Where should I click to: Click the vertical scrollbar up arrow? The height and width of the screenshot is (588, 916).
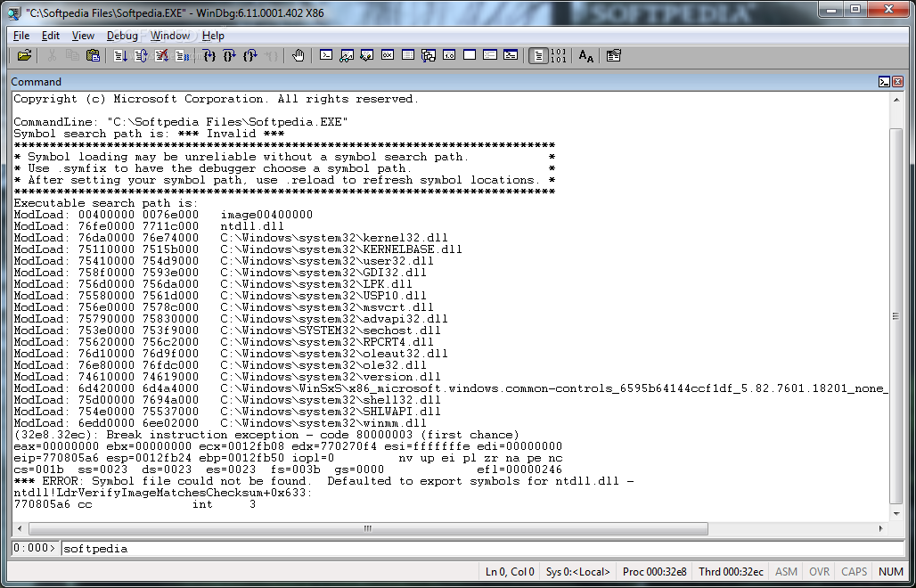click(x=896, y=100)
